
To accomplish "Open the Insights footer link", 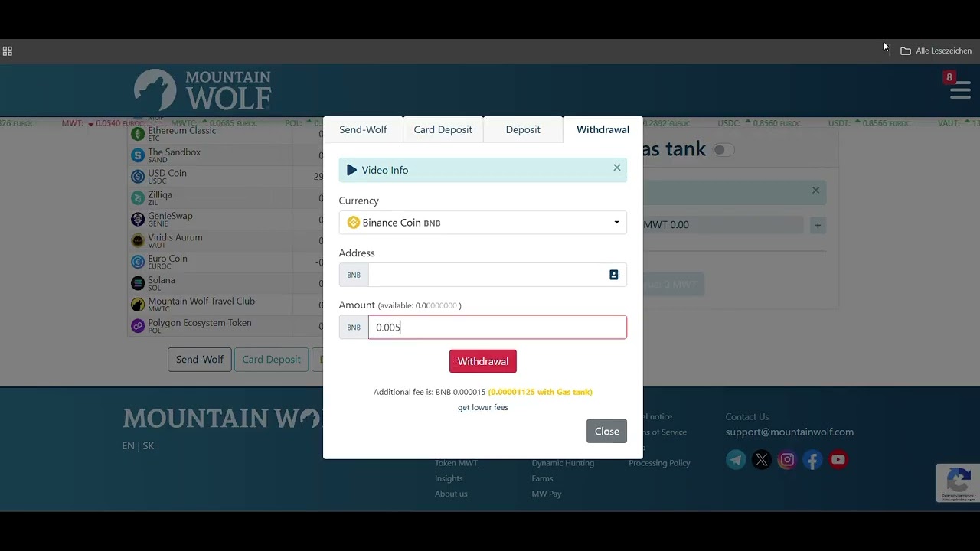I will pyautogui.click(x=449, y=478).
